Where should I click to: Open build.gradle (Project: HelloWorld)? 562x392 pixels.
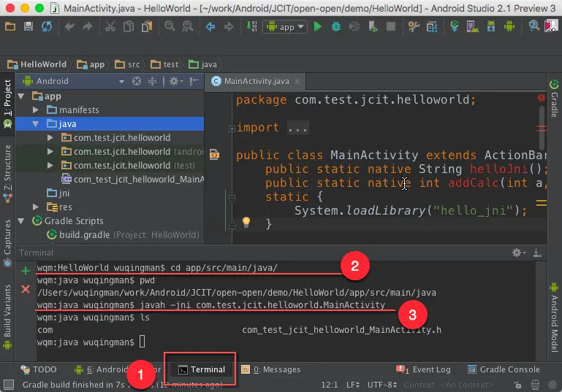(124, 235)
